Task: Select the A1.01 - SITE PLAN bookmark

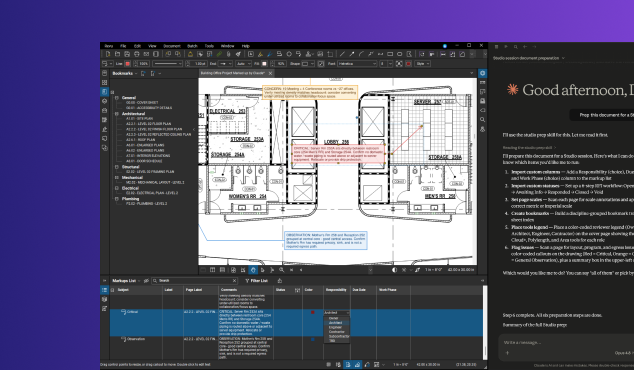Action: pos(139,118)
